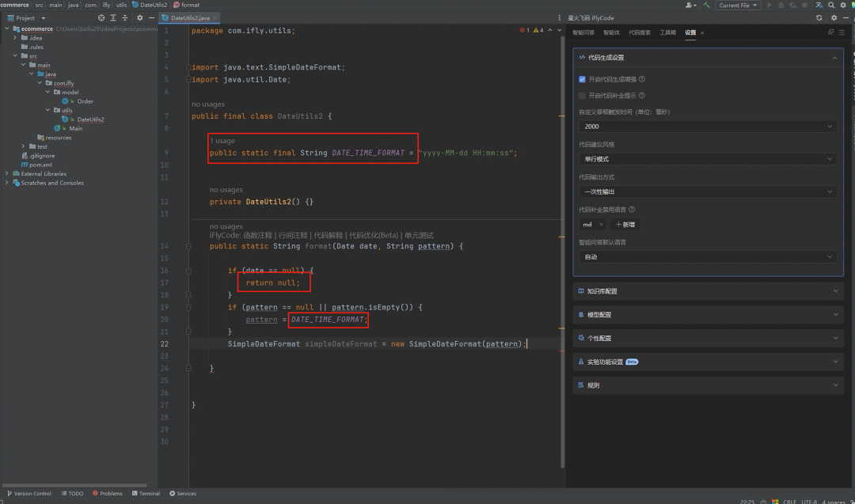Click the editor tab options three-dot icon

(x=559, y=18)
